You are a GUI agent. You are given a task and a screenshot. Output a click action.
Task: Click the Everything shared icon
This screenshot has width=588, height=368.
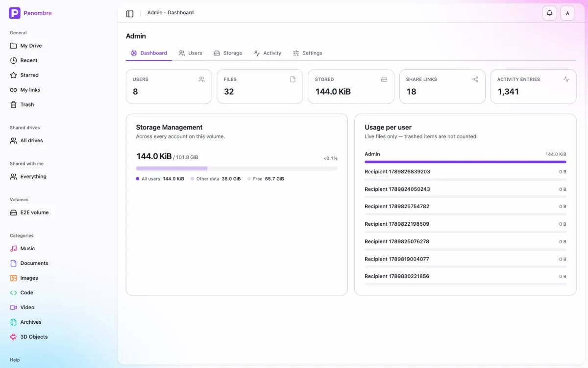tap(14, 177)
